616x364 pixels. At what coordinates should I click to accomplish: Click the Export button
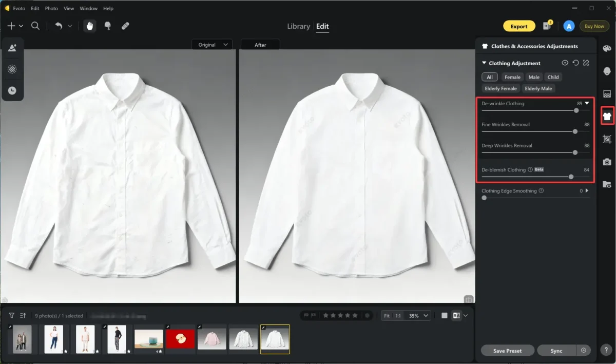tap(519, 26)
